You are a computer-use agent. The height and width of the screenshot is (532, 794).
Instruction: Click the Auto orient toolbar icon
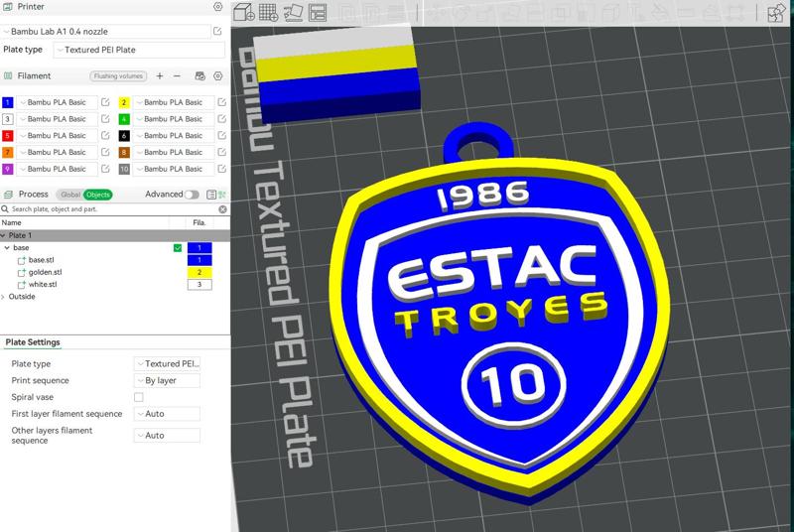click(293, 13)
